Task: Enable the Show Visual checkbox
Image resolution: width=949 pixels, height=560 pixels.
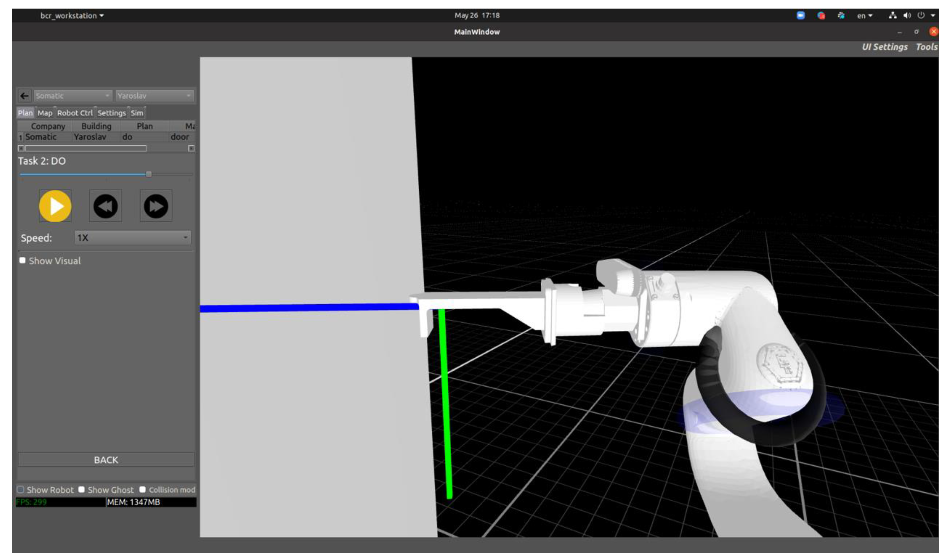Action: (23, 260)
